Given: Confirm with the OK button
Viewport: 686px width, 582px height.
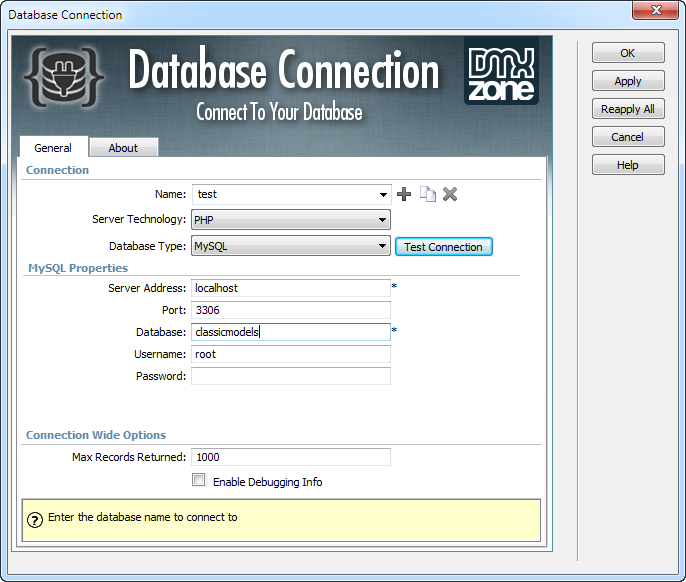Looking at the screenshot, I should point(628,53).
